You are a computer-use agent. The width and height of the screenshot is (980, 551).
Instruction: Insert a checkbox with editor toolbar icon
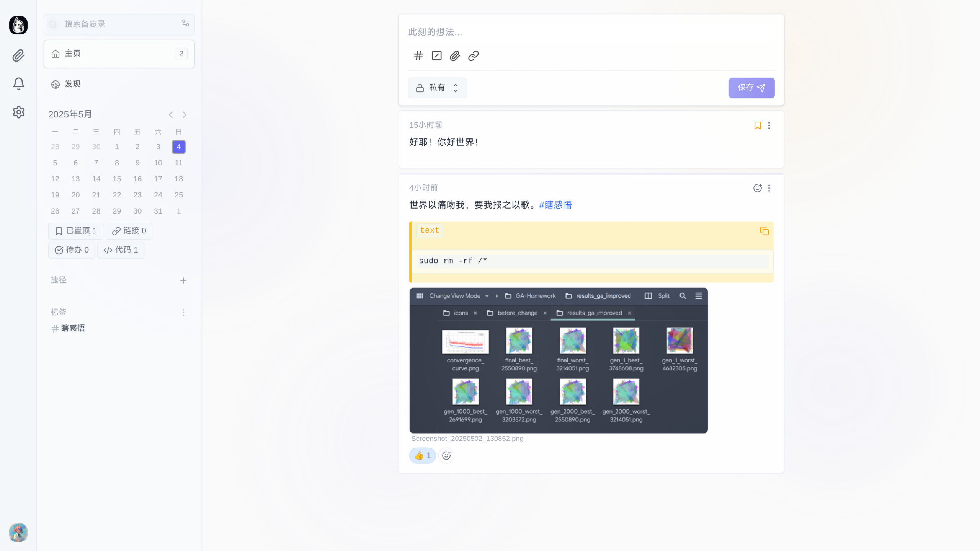[x=436, y=56]
